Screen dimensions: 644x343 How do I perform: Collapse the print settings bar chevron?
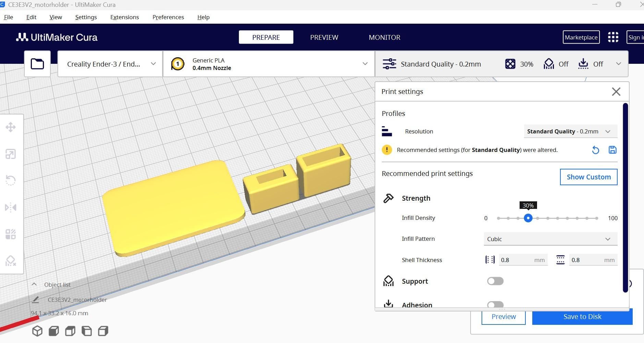click(x=619, y=64)
